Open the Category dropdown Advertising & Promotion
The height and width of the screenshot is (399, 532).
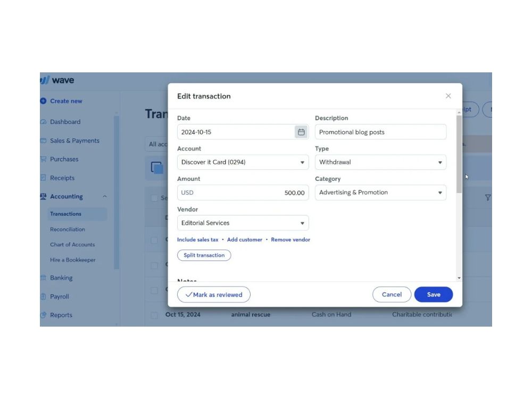(381, 193)
